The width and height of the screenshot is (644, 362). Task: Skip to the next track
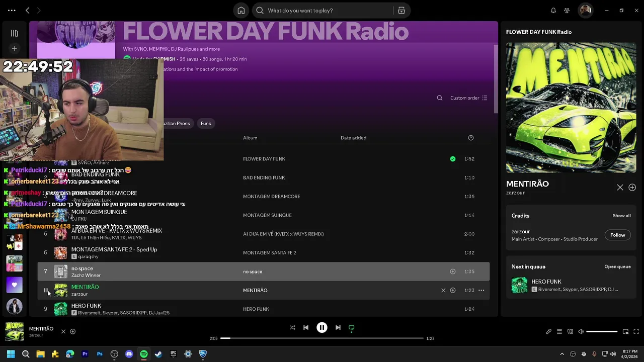pos(338,327)
